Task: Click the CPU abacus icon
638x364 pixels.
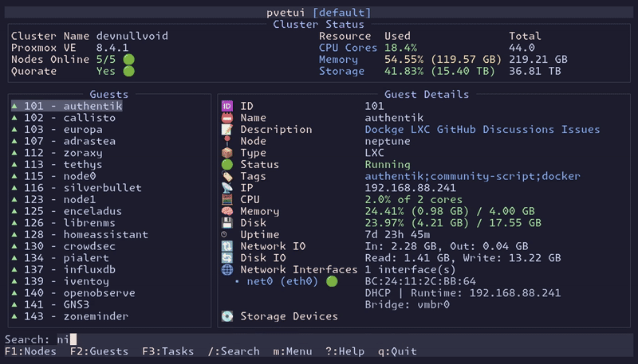Action: click(x=227, y=199)
